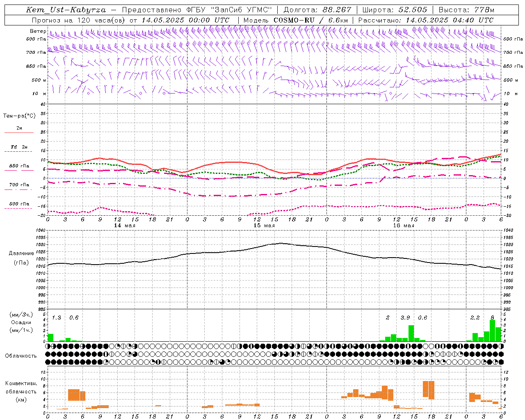Click the '1.3' precipitation total value
Image resolution: width=525 pixels, height=420 pixels.
57,318
